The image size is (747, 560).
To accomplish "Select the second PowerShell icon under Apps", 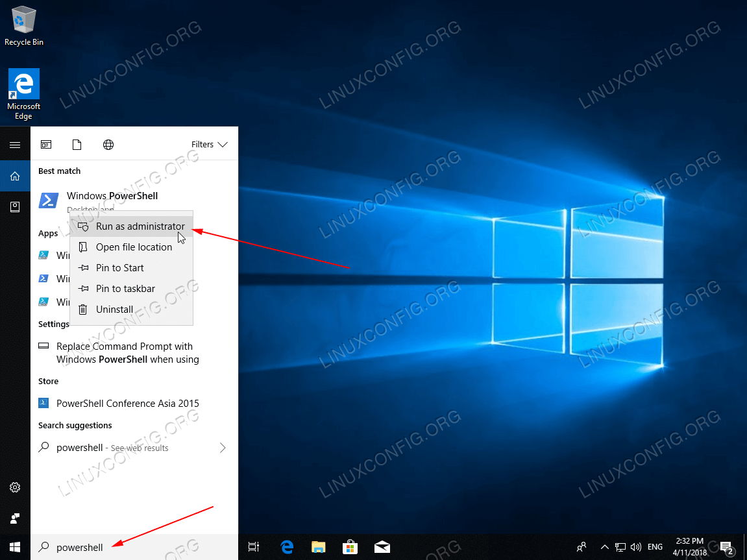I will (x=43, y=278).
